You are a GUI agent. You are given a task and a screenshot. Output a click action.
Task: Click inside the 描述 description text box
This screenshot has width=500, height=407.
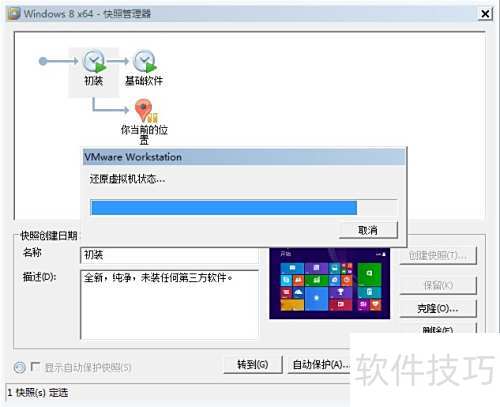(169, 305)
